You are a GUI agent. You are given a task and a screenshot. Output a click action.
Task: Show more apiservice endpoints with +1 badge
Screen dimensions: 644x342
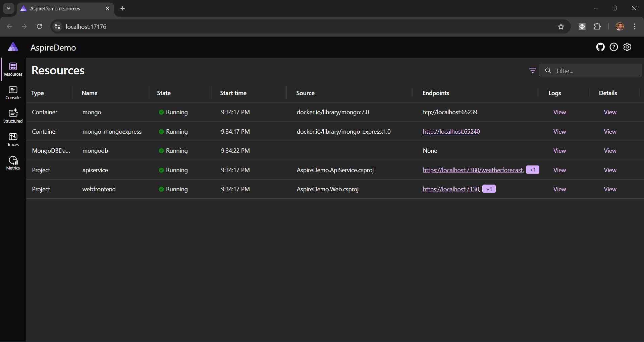point(533,170)
